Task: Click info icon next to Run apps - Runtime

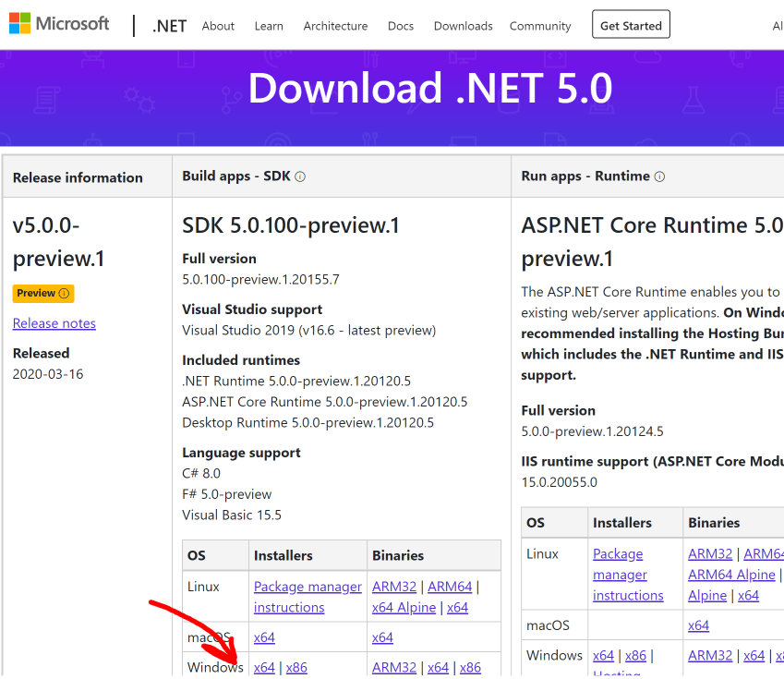Action: (x=659, y=176)
